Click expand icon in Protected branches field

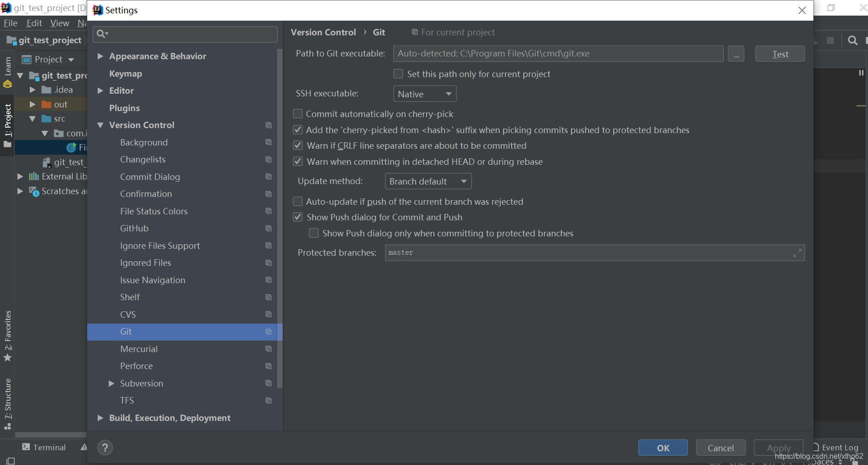point(797,252)
